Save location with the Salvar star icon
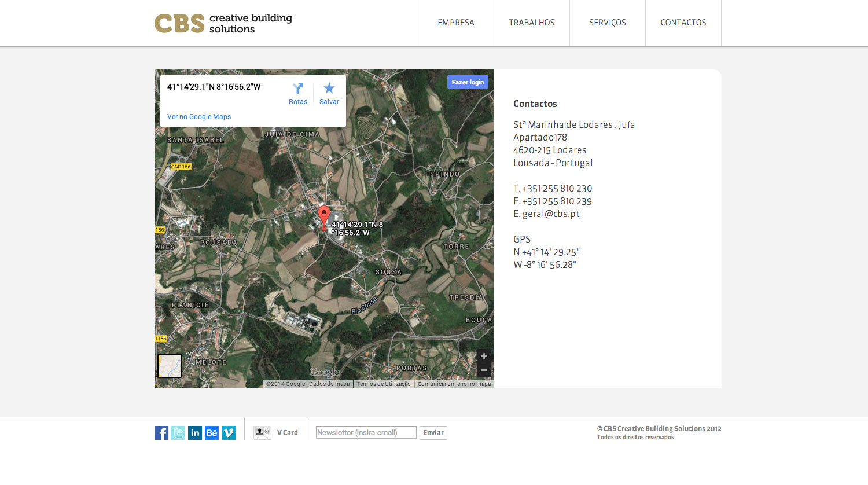The height and width of the screenshot is (485, 868). click(329, 89)
